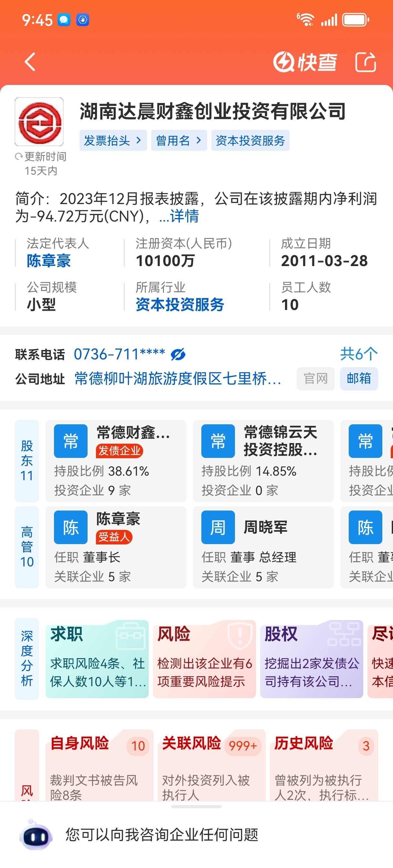Open the company logo thumbnail
The image size is (393, 868).
(39, 122)
